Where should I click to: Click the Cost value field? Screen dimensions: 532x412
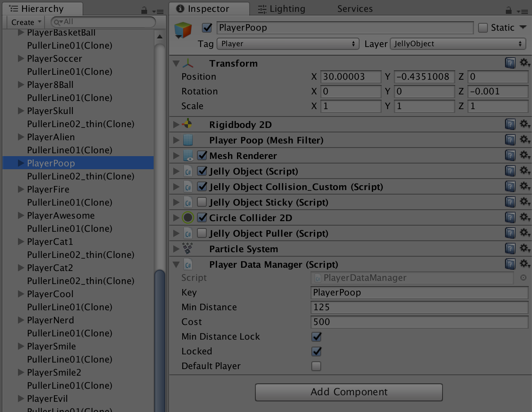419,322
